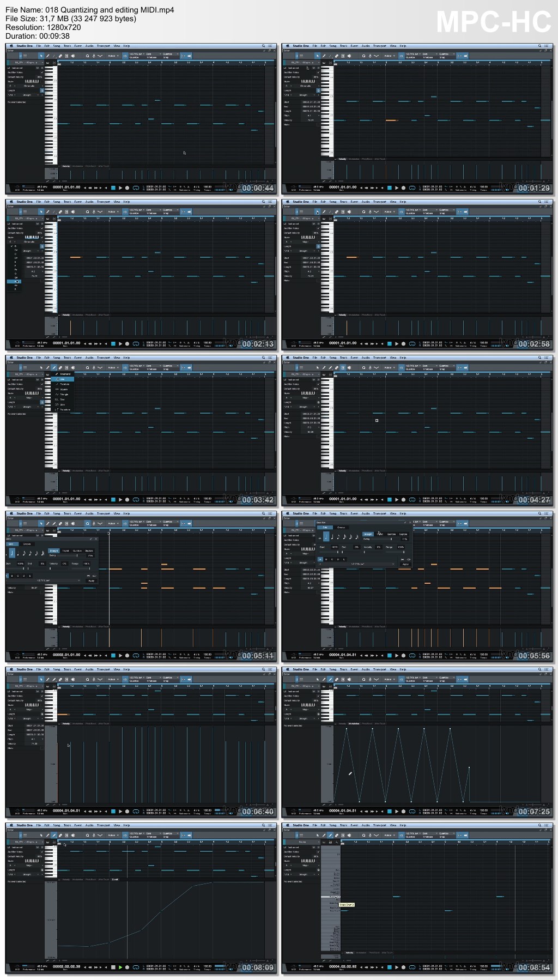
Task: Pick the Eraser tool in the 00:00:44 frame
Action: pyautogui.click(x=60, y=56)
